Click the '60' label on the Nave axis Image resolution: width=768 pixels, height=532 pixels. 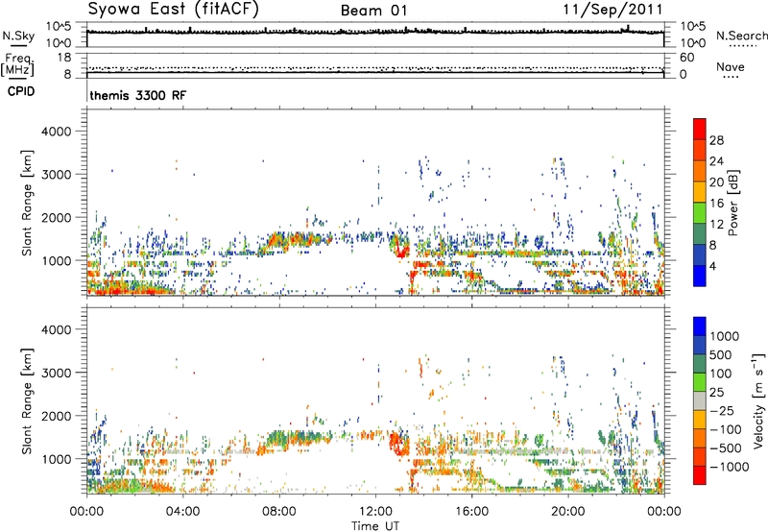click(x=686, y=58)
